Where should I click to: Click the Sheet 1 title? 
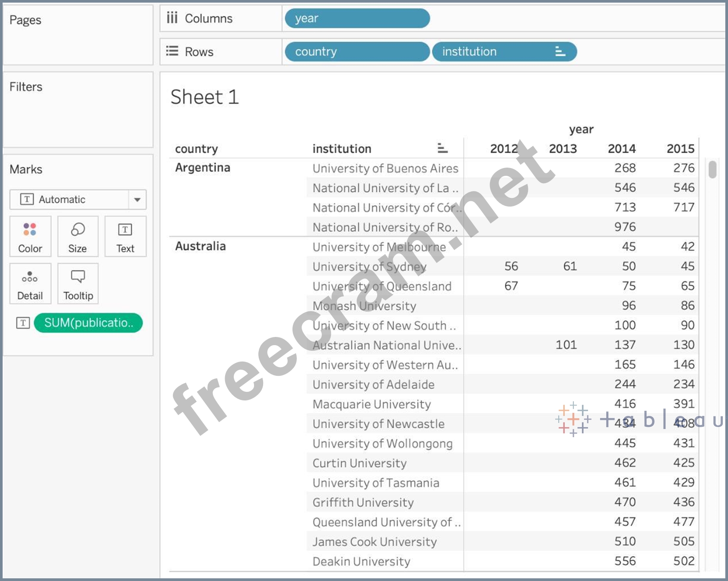coord(204,97)
